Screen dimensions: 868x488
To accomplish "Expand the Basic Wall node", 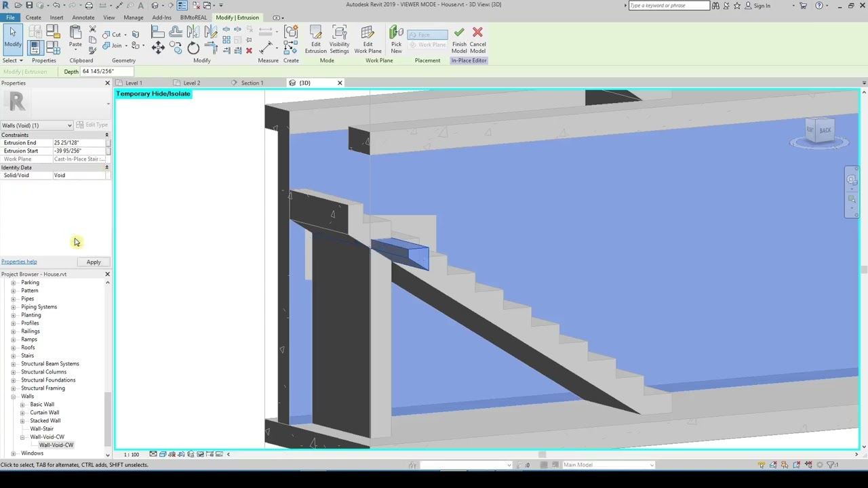I will coord(22,405).
